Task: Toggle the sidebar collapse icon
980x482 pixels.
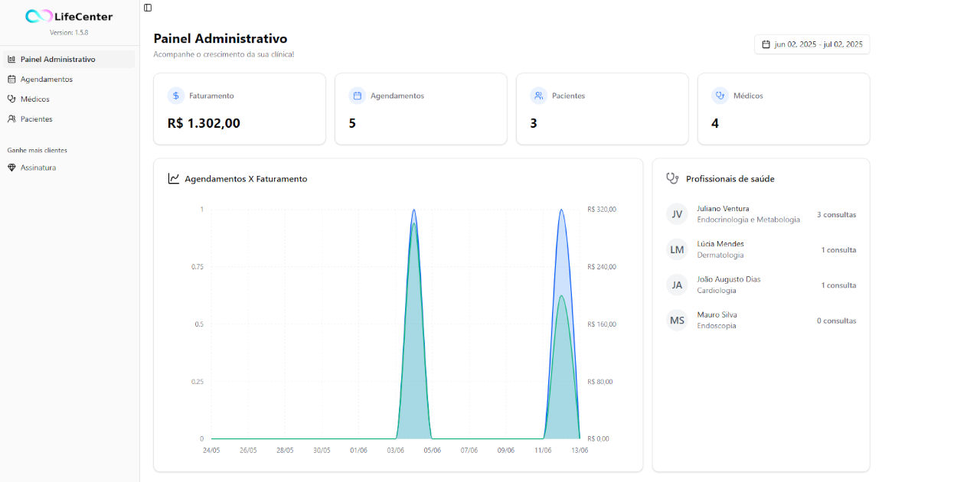Action: tap(148, 8)
